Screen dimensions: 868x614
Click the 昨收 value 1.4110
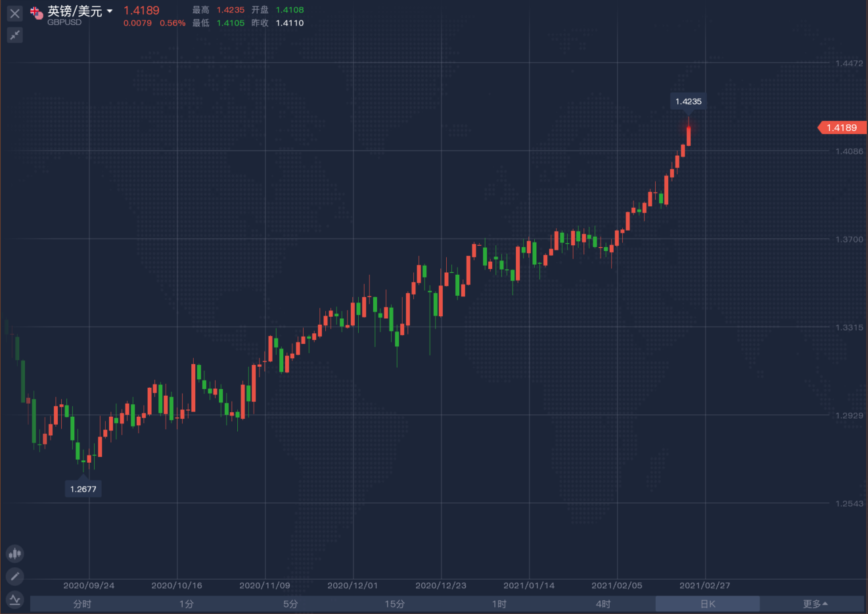(290, 23)
